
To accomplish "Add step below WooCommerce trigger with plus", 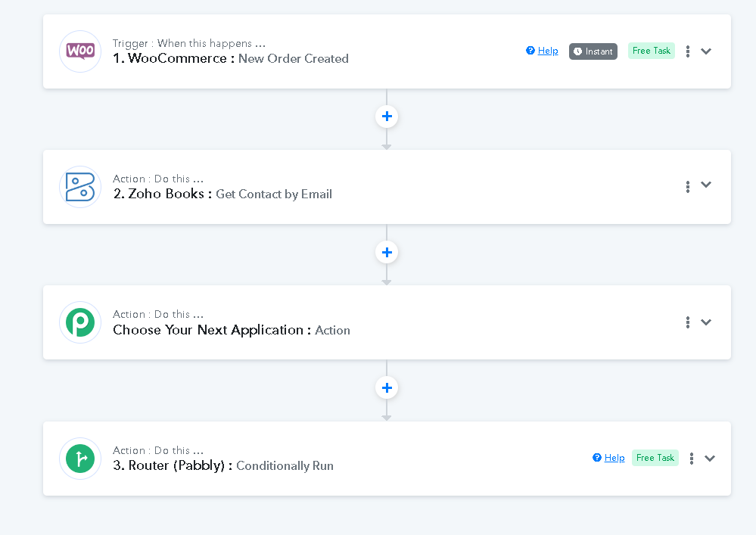I will (x=387, y=117).
